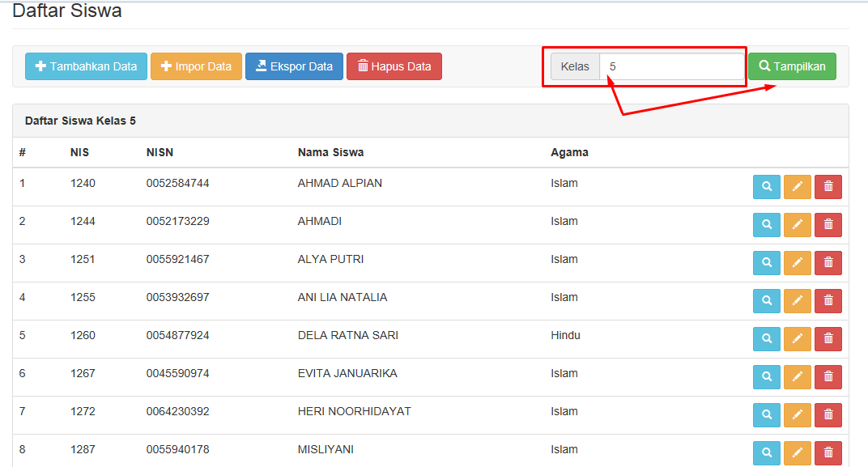Delete AHMAD ALPIAN row
868x467 pixels.
pyautogui.click(x=828, y=186)
